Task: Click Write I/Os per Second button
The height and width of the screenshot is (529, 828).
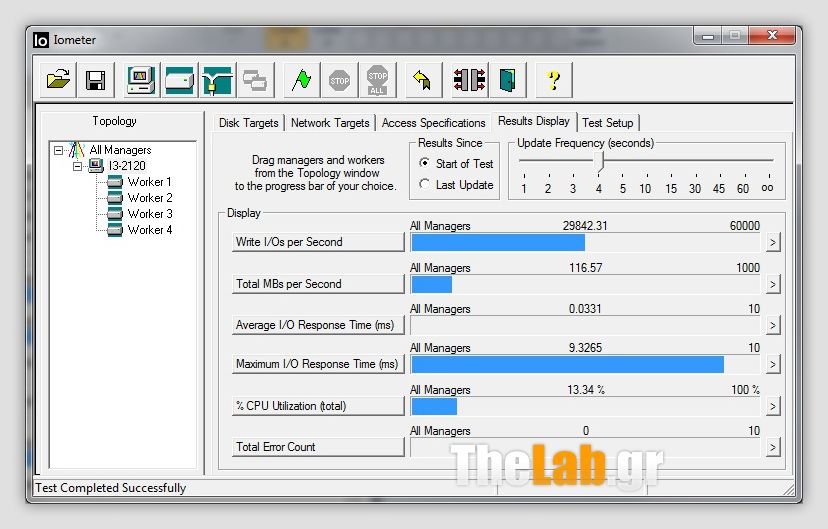Action: coord(318,242)
